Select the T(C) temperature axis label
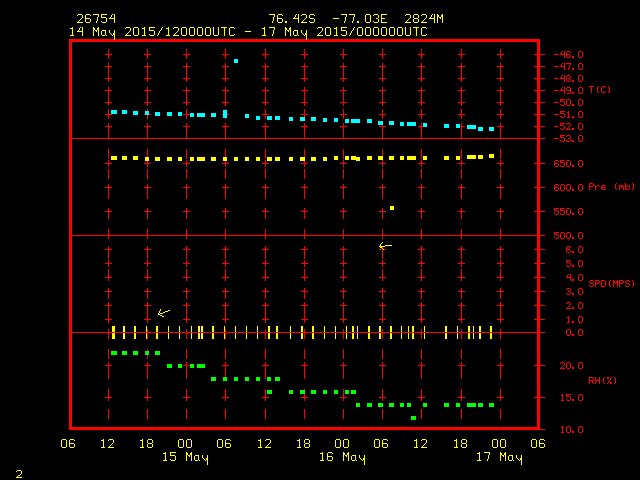640x480 pixels. [x=599, y=90]
